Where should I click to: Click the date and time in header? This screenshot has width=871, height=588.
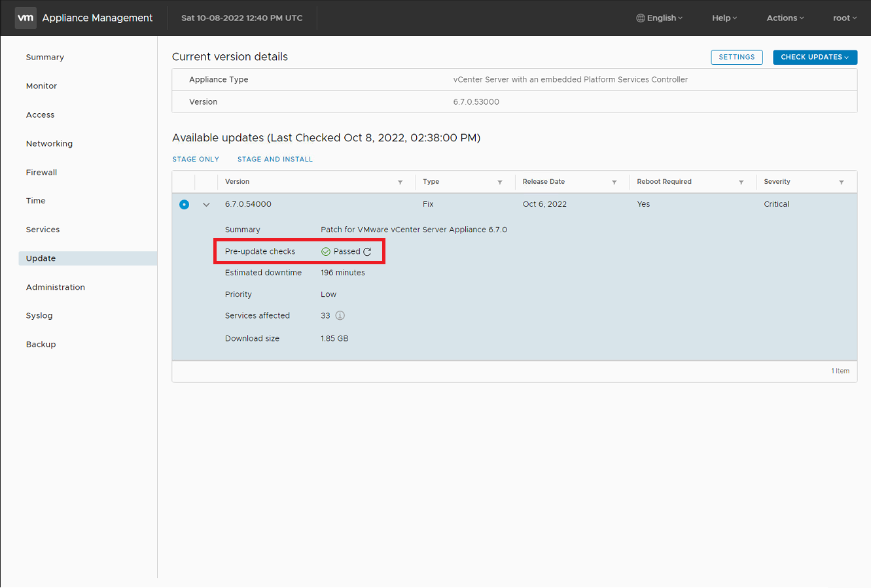coord(242,18)
